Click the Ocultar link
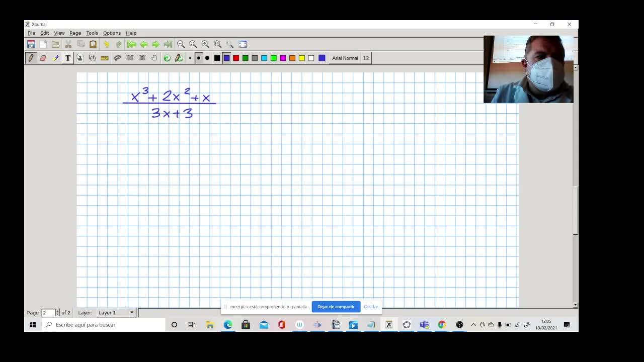 tap(371, 307)
